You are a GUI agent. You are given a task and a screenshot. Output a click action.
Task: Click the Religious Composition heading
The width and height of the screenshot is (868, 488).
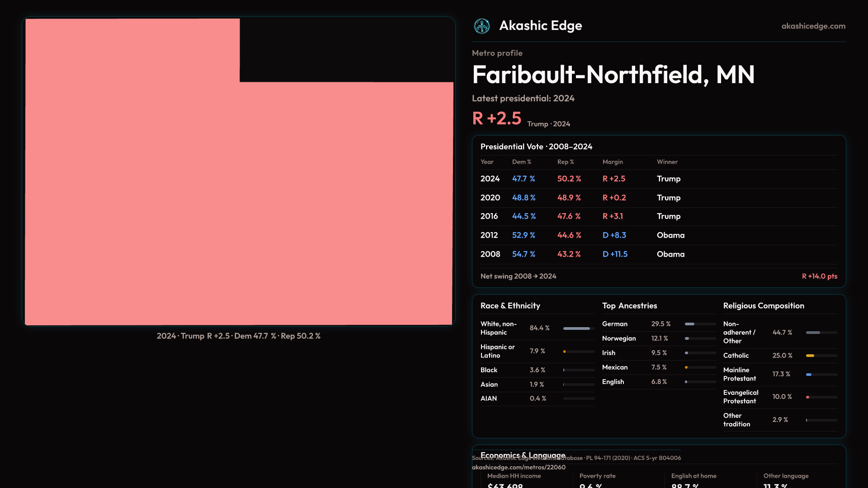coord(763,306)
